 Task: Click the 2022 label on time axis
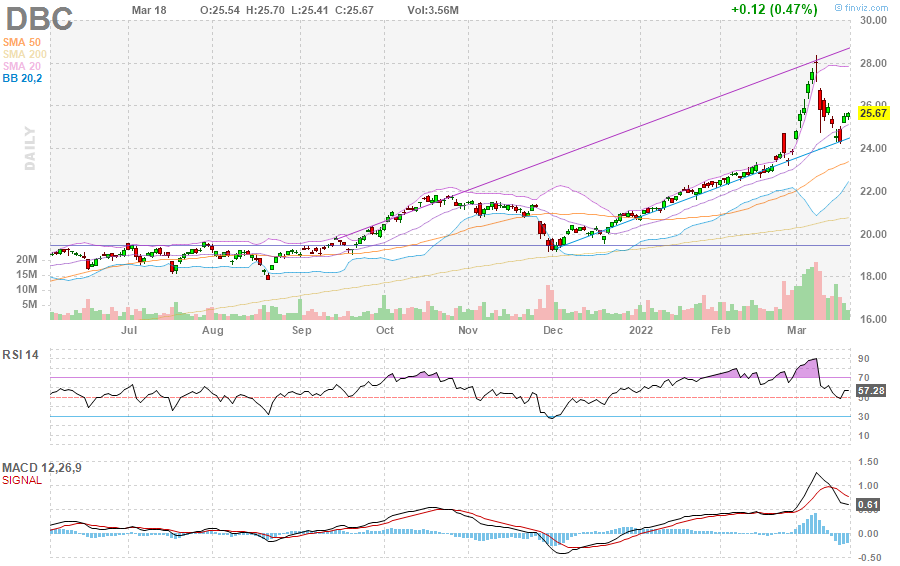click(641, 330)
